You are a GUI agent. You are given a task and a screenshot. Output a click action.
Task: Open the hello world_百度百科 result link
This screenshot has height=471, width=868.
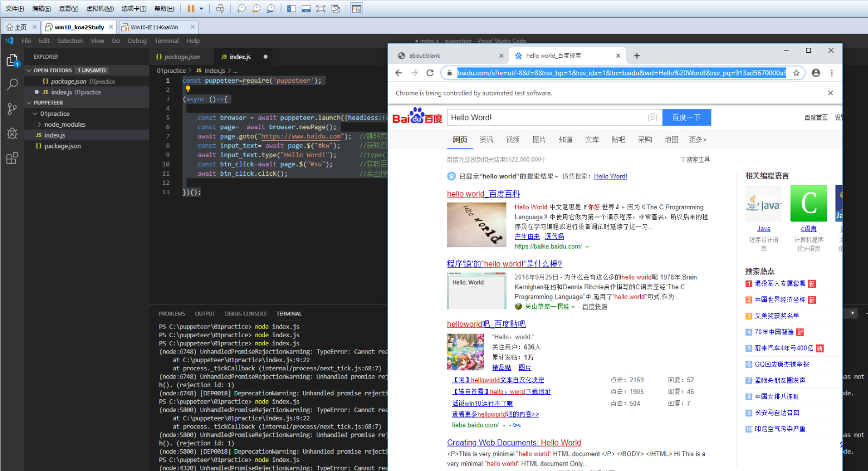click(x=483, y=194)
